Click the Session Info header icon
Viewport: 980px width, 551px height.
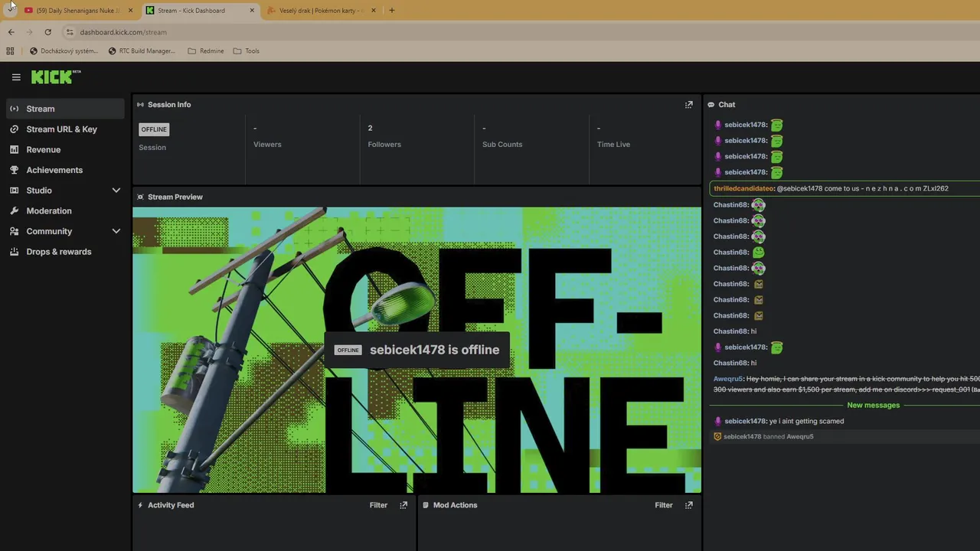[x=140, y=105]
